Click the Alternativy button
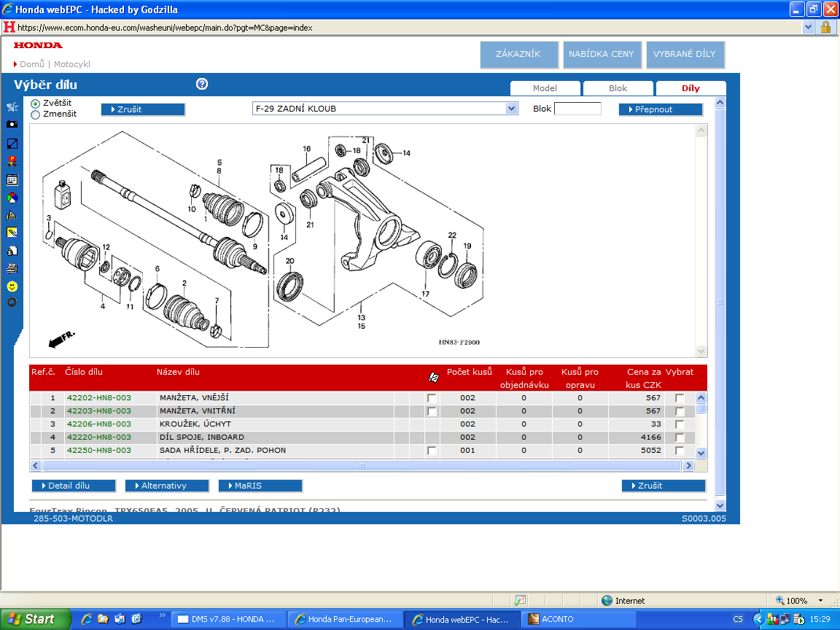This screenshot has height=630, width=840. pos(167,486)
